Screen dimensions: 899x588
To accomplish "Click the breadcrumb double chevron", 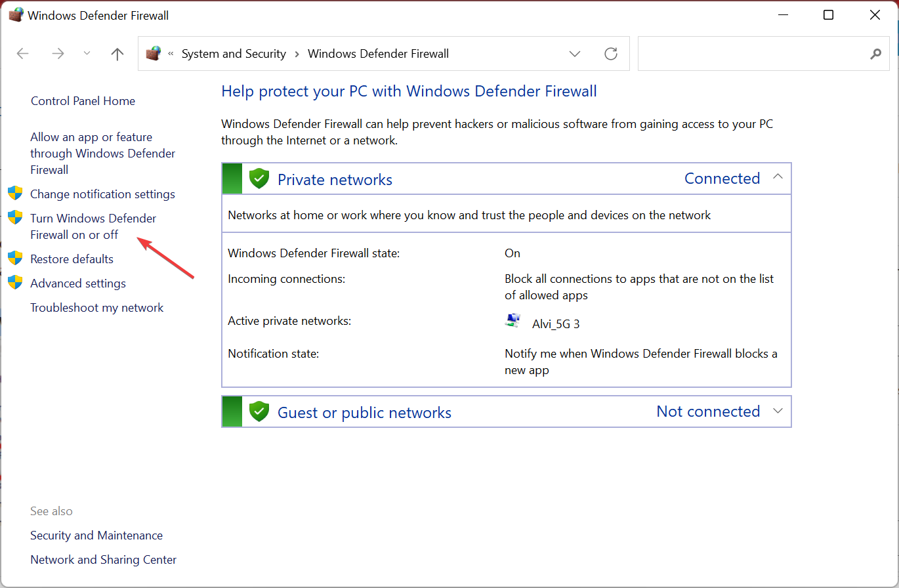I will pyautogui.click(x=171, y=54).
